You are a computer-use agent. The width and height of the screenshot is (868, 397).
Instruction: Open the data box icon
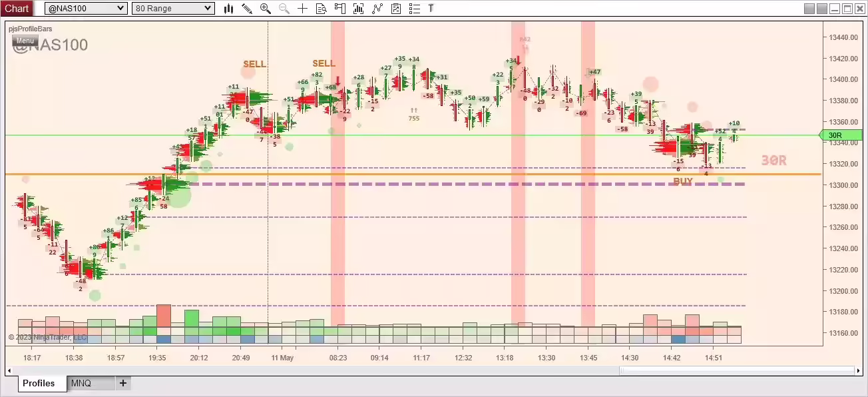click(x=322, y=8)
